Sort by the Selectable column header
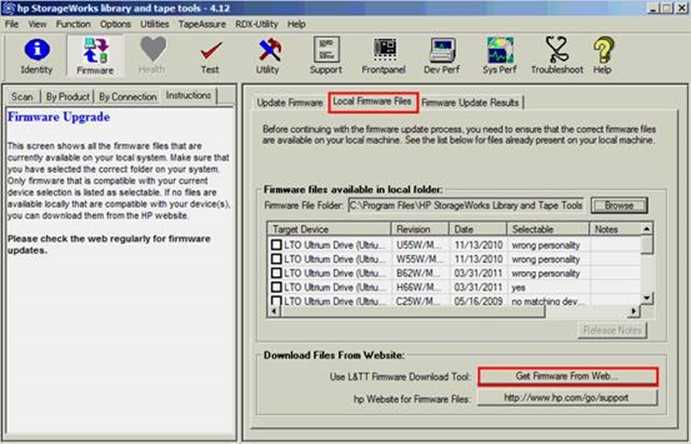 coord(548,229)
